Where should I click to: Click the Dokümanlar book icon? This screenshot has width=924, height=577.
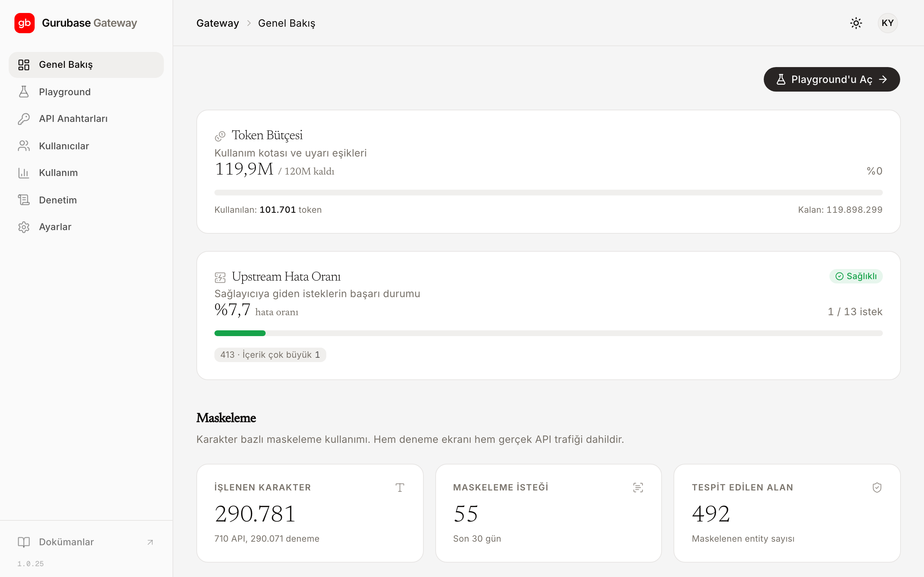[x=24, y=542]
